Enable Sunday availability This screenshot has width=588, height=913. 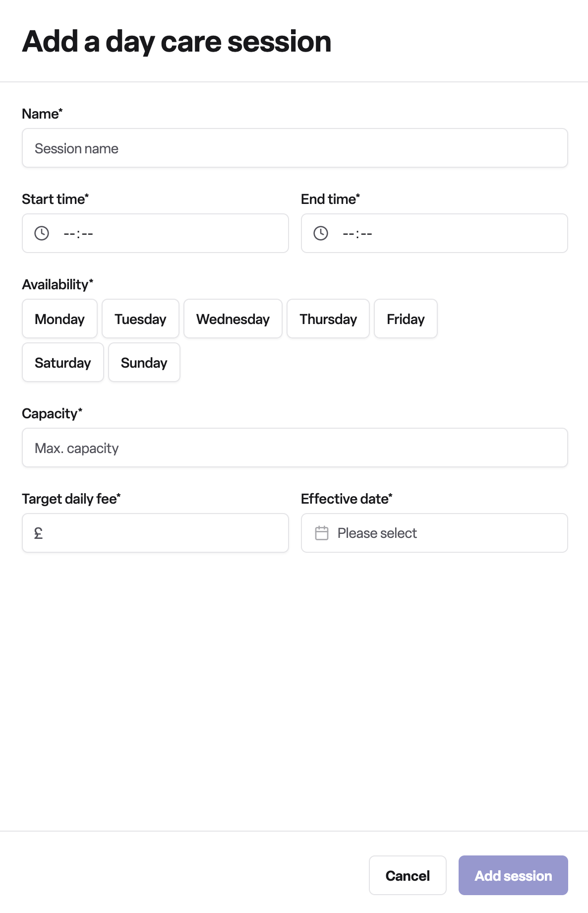pos(144,362)
